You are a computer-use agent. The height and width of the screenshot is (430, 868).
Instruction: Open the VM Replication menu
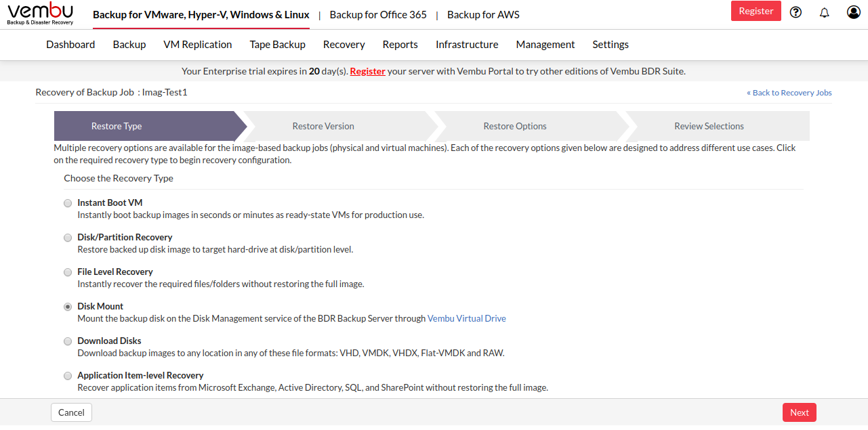(x=198, y=45)
